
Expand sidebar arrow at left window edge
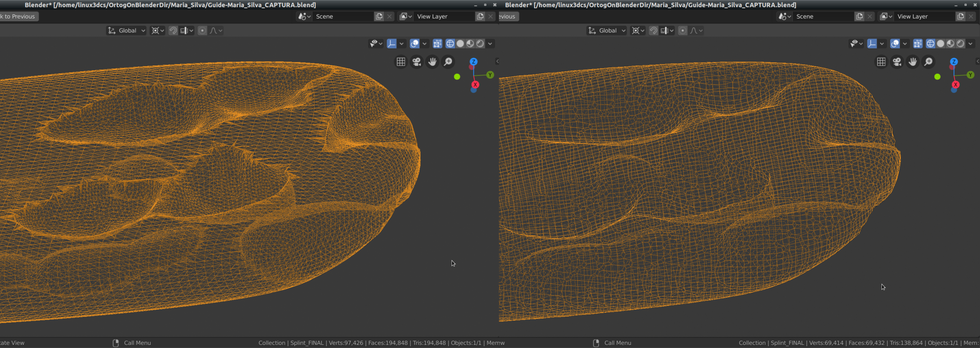pyautogui.click(x=497, y=61)
